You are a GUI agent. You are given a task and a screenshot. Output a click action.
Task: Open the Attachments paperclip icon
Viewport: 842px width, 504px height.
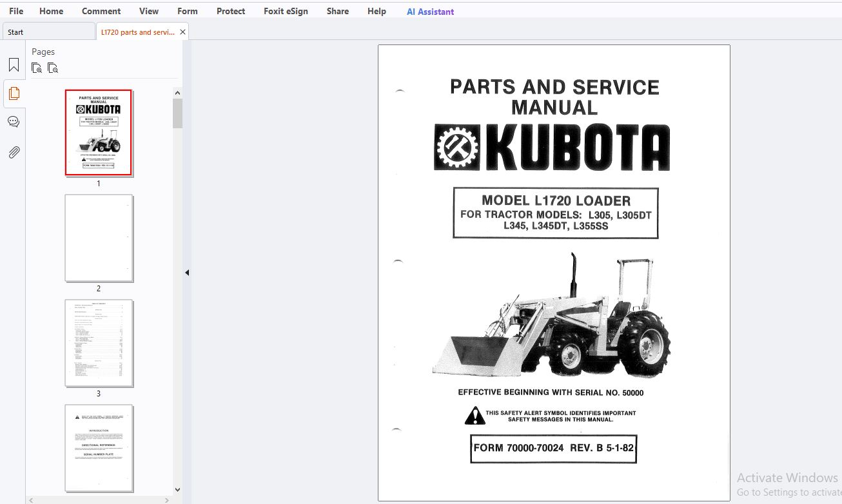14,152
